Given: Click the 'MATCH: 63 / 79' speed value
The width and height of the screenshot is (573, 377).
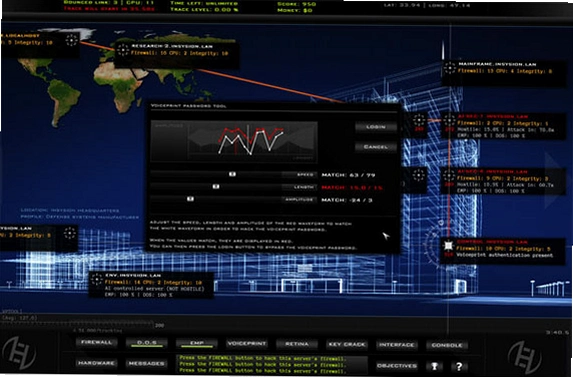Looking at the screenshot, I should (x=348, y=175).
